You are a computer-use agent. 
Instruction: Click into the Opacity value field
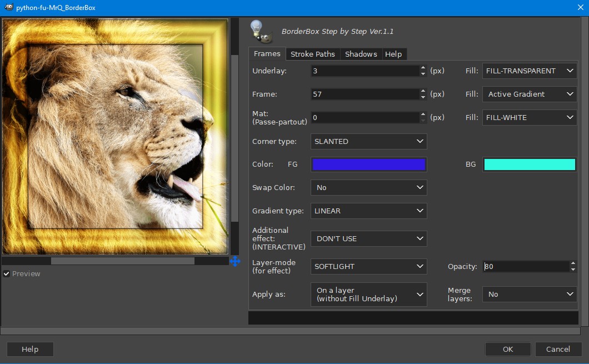tap(526, 266)
